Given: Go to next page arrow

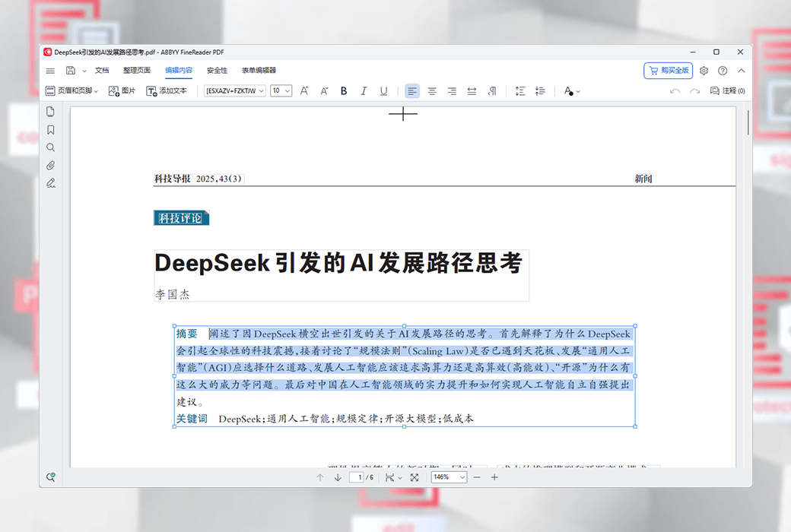Looking at the screenshot, I should (338, 477).
